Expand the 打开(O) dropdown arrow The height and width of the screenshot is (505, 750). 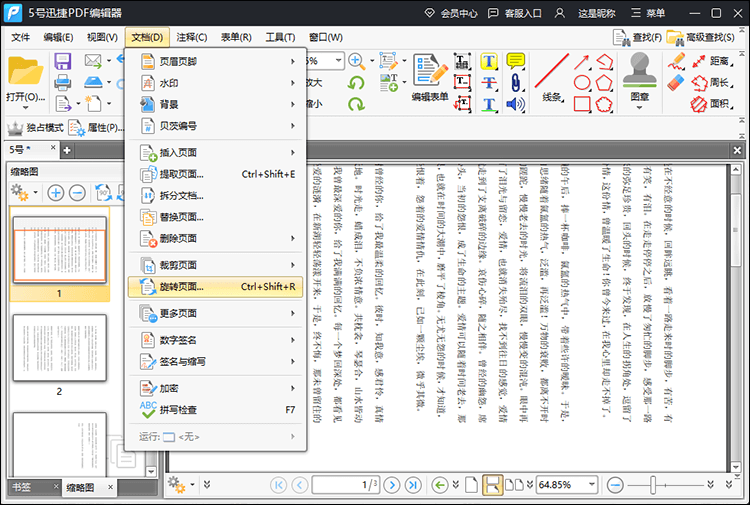coord(25,108)
